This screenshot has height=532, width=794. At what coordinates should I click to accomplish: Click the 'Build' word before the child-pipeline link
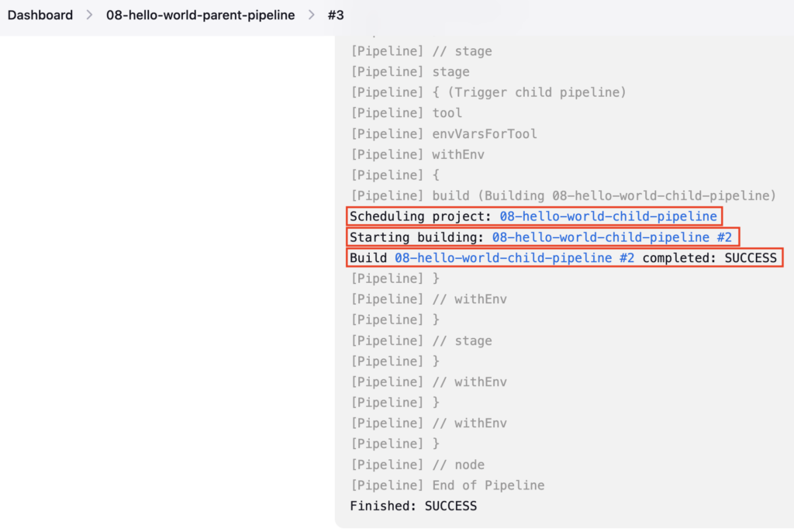click(368, 258)
